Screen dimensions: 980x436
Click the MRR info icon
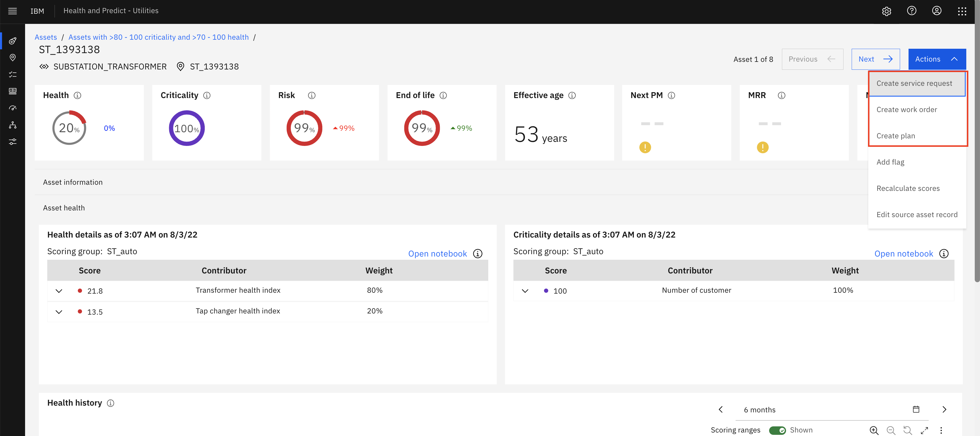(x=781, y=95)
